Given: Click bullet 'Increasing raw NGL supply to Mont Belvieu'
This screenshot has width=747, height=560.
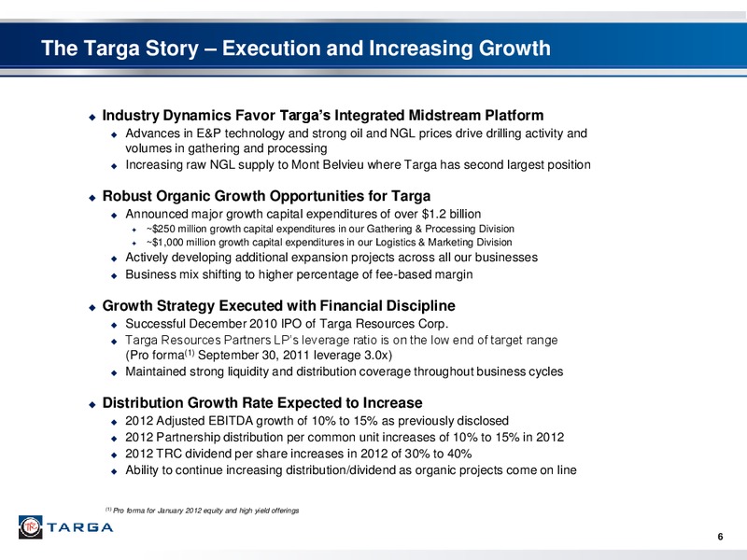Looking at the screenshot, I should tap(358, 165).
